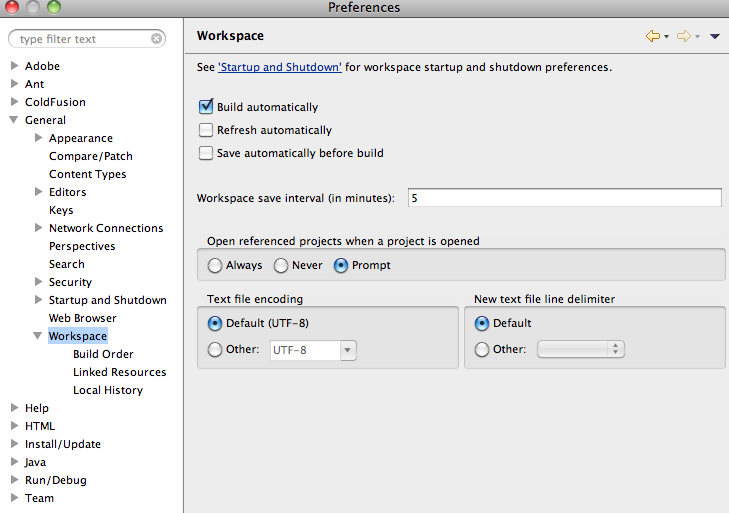
Task: Select Build Order in the tree
Action: [103, 354]
